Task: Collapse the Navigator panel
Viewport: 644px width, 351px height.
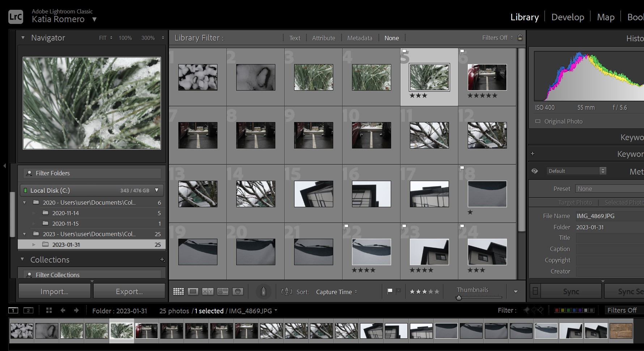Action: coord(23,38)
